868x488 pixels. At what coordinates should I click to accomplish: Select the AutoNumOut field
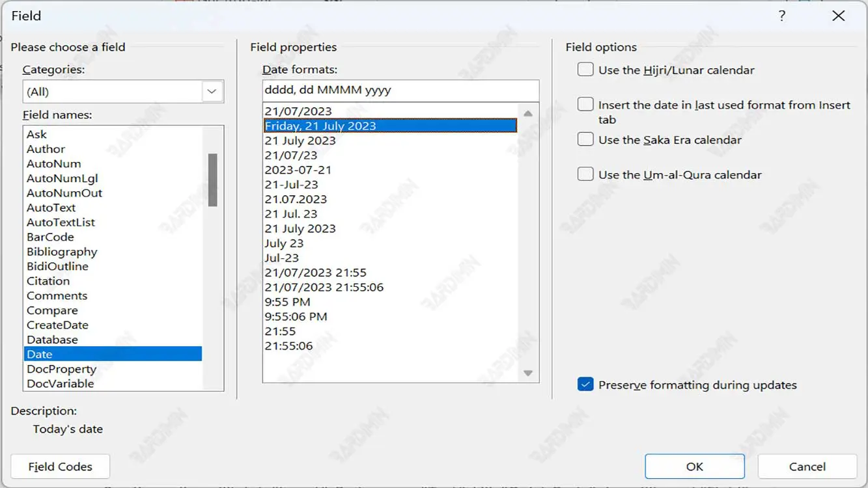(x=64, y=193)
